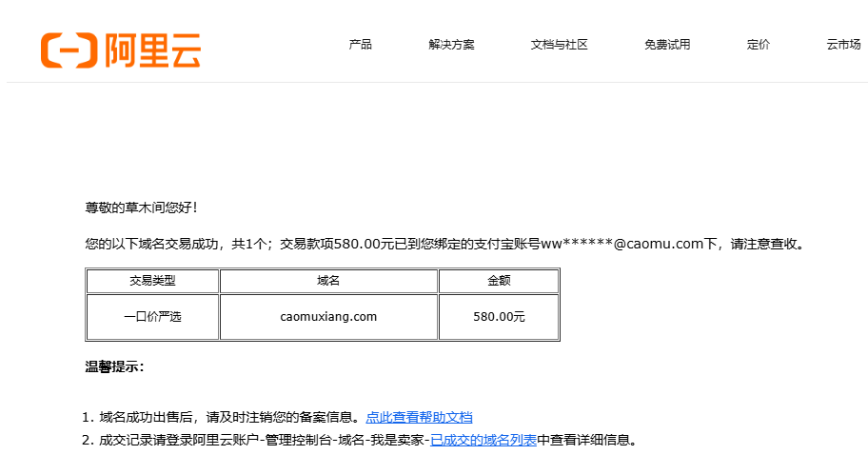Click the 一口价严选 cell

coord(152,317)
